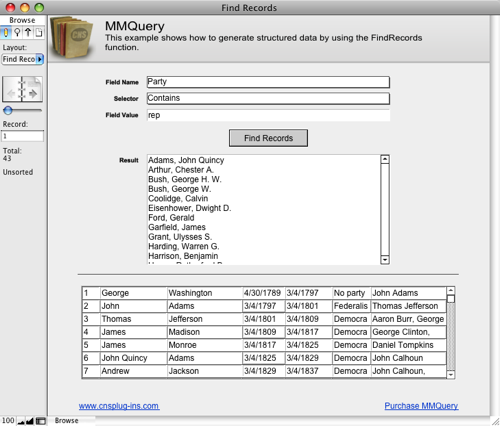Click the '3/4/1837' end date cell
This screenshot has width=500, height=426.
point(309,371)
